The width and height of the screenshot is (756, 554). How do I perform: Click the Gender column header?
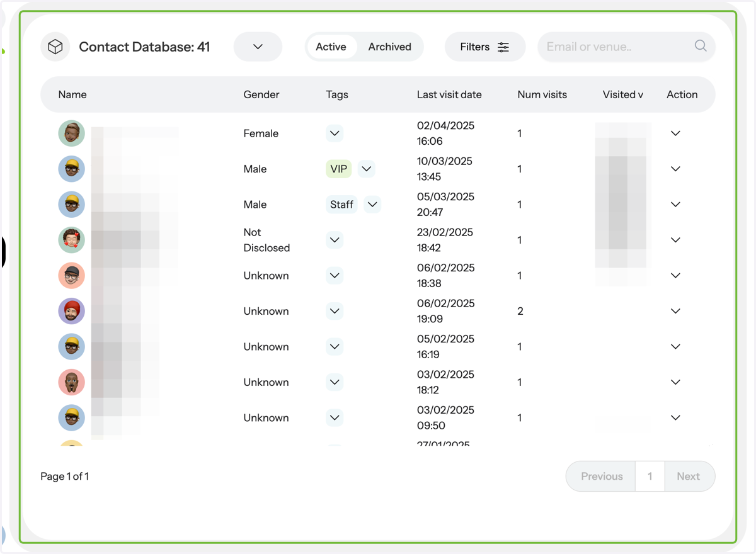tap(261, 94)
